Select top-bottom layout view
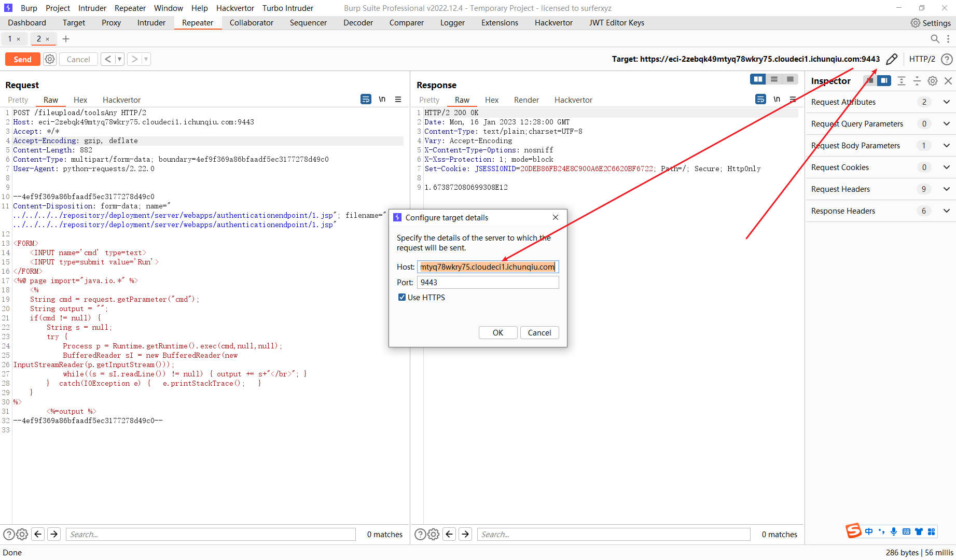Image resolution: width=956 pixels, height=560 pixels. tap(774, 79)
